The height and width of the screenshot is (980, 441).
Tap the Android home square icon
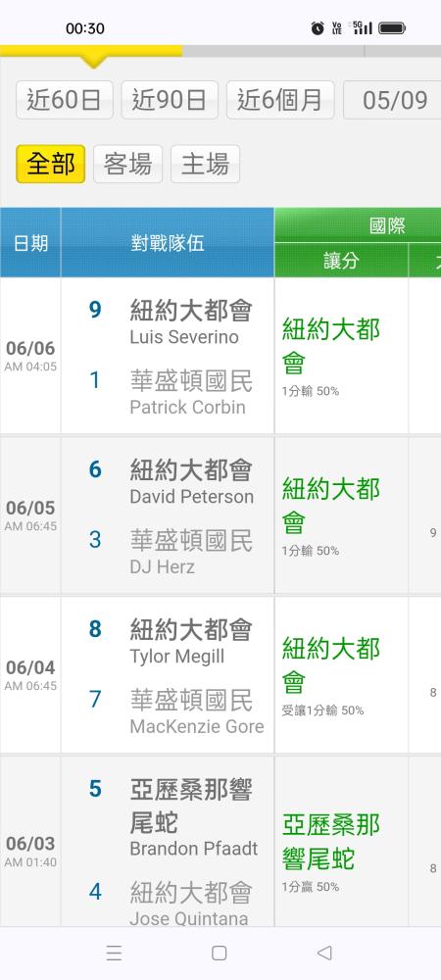click(x=220, y=953)
